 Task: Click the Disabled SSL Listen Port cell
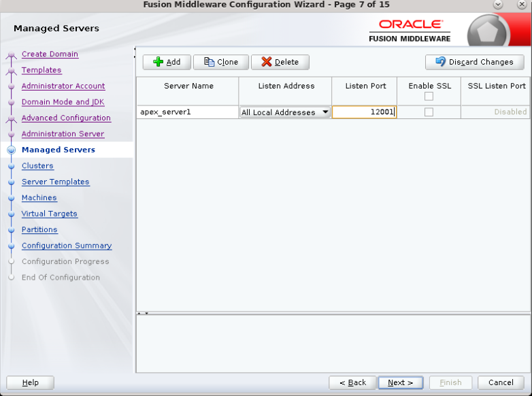(496, 112)
